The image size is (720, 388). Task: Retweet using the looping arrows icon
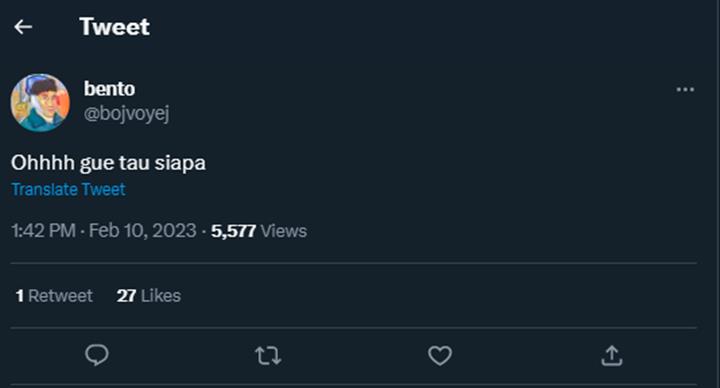click(x=268, y=355)
